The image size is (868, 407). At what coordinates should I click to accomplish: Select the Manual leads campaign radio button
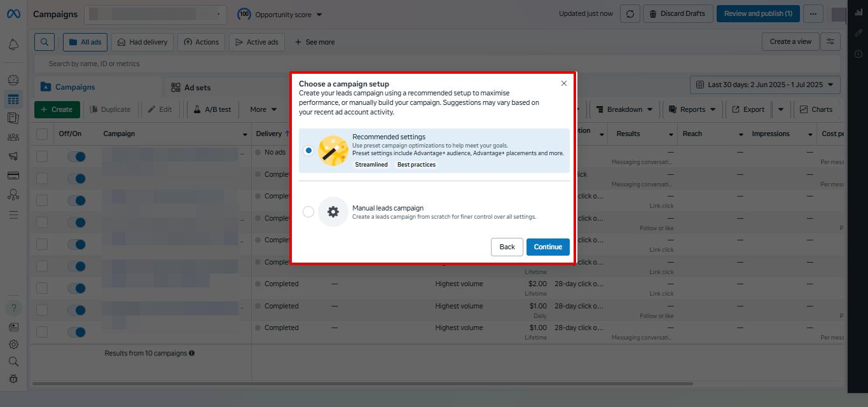point(308,212)
